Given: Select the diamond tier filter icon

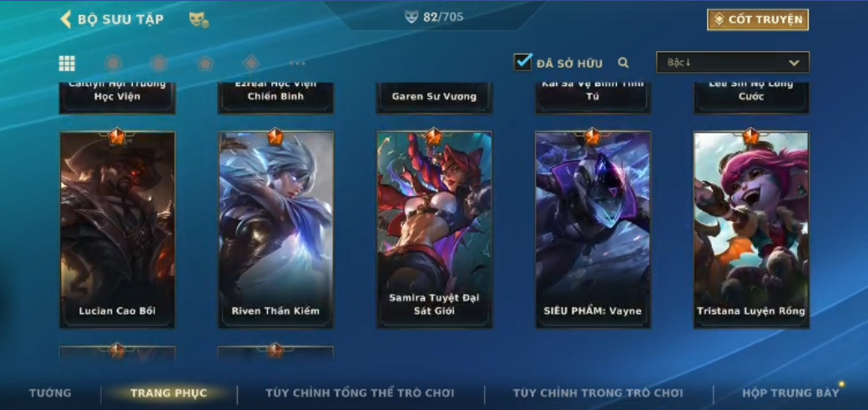Looking at the screenshot, I should [x=251, y=63].
